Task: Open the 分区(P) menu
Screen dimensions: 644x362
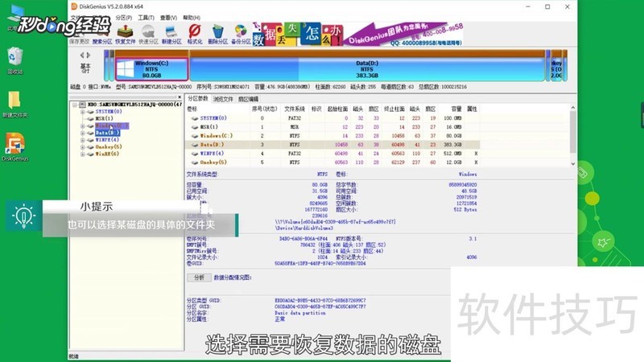Action: point(124,18)
